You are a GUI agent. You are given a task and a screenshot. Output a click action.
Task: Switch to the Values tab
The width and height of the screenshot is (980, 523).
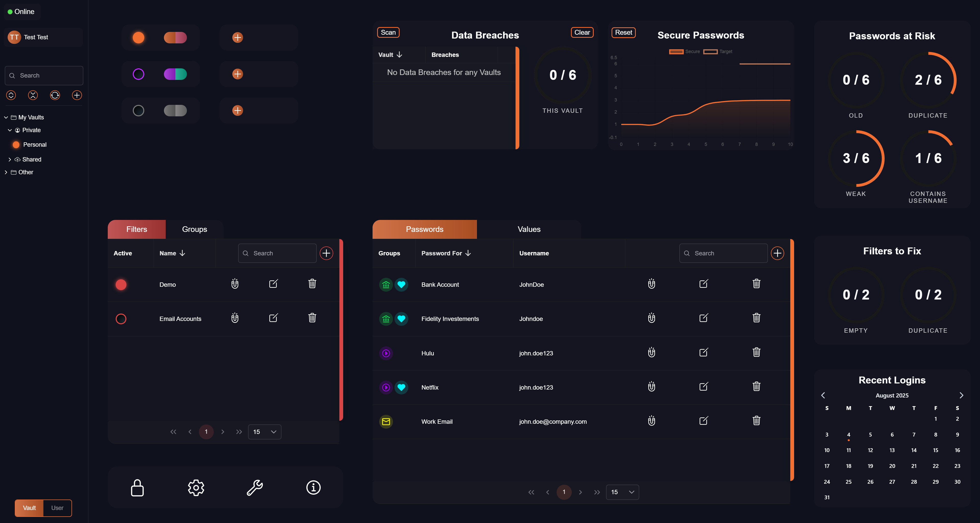pyautogui.click(x=528, y=229)
